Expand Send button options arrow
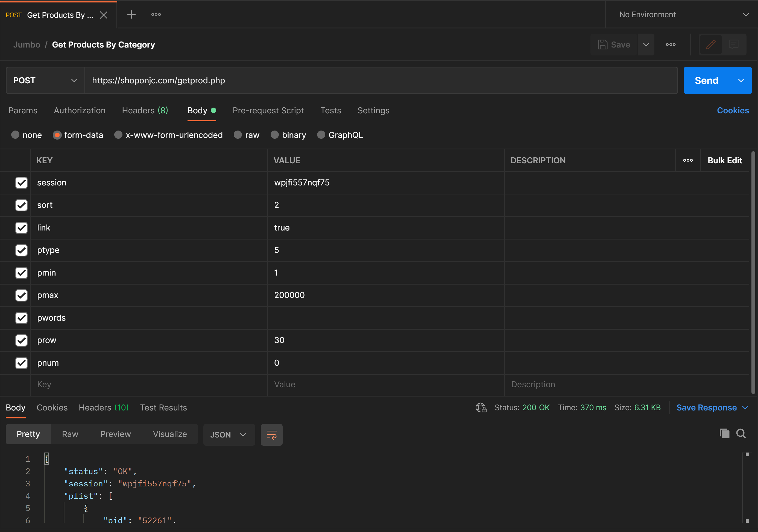Viewport: 758px width, 532px height. point(741,81)
